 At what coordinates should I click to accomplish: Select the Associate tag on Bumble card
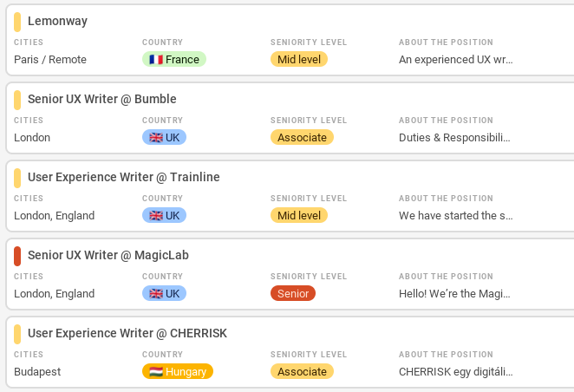(302, 138)
